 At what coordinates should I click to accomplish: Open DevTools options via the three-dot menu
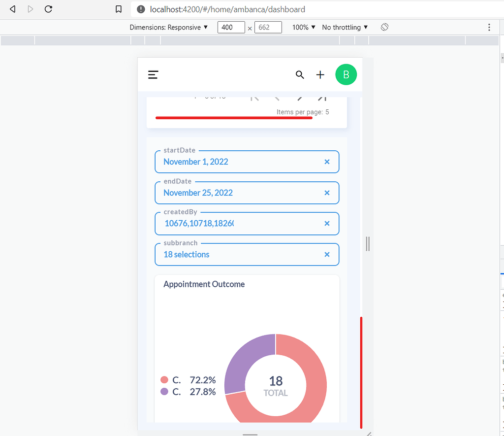coord(489,27)
